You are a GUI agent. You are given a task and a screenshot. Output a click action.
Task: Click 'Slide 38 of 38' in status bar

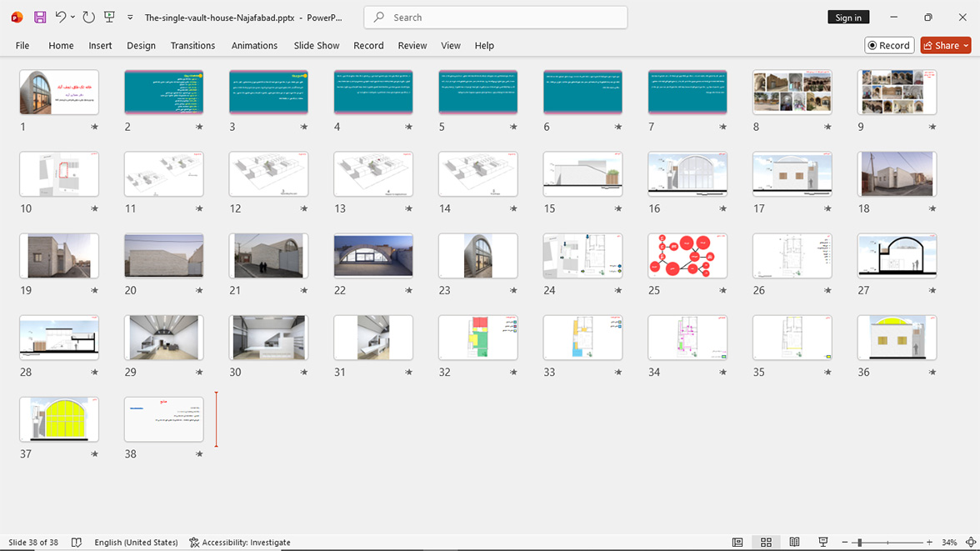coord(33,542)
